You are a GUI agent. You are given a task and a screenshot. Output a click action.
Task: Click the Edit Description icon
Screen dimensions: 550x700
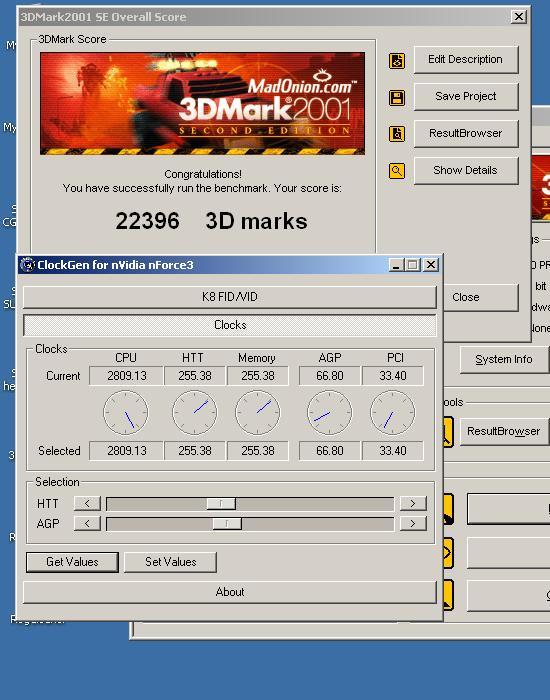click(x=397, y=61)
